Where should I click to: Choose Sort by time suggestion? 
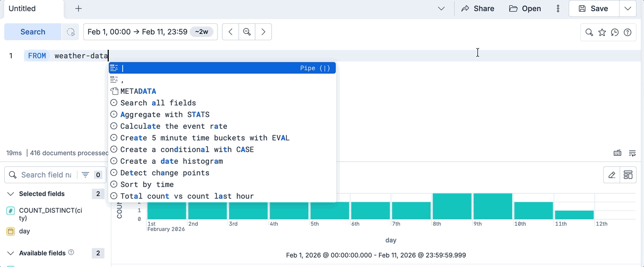point(222,184)
